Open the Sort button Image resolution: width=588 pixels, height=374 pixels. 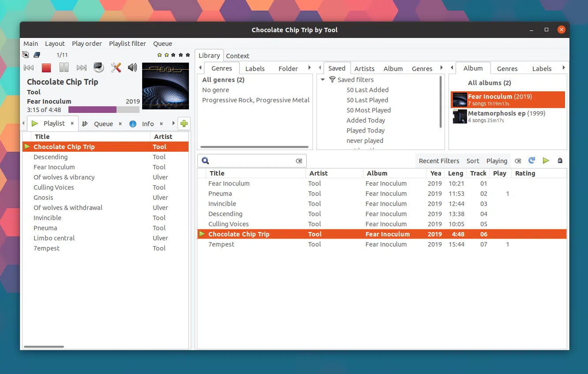[x=473, y=161]
